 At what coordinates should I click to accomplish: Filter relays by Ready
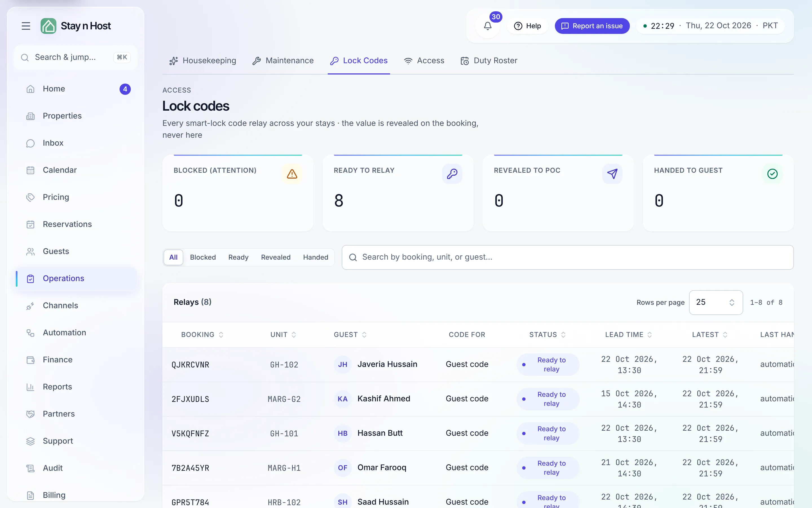pos(238,257)
